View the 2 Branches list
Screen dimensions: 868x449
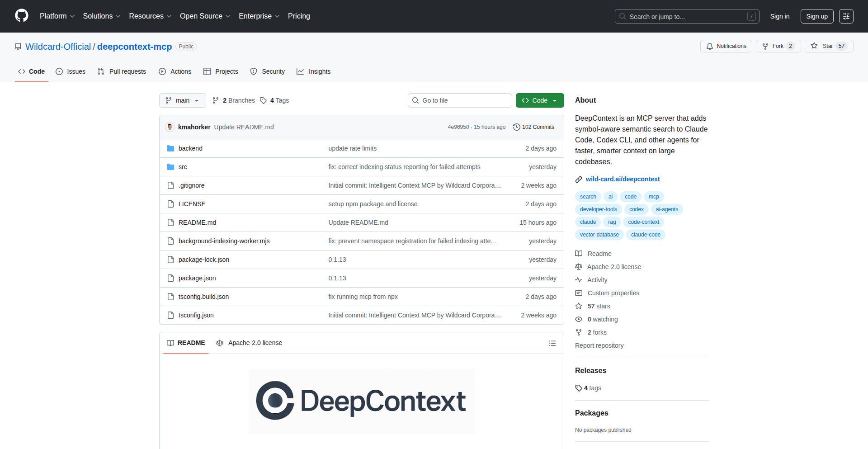[234, 100]
